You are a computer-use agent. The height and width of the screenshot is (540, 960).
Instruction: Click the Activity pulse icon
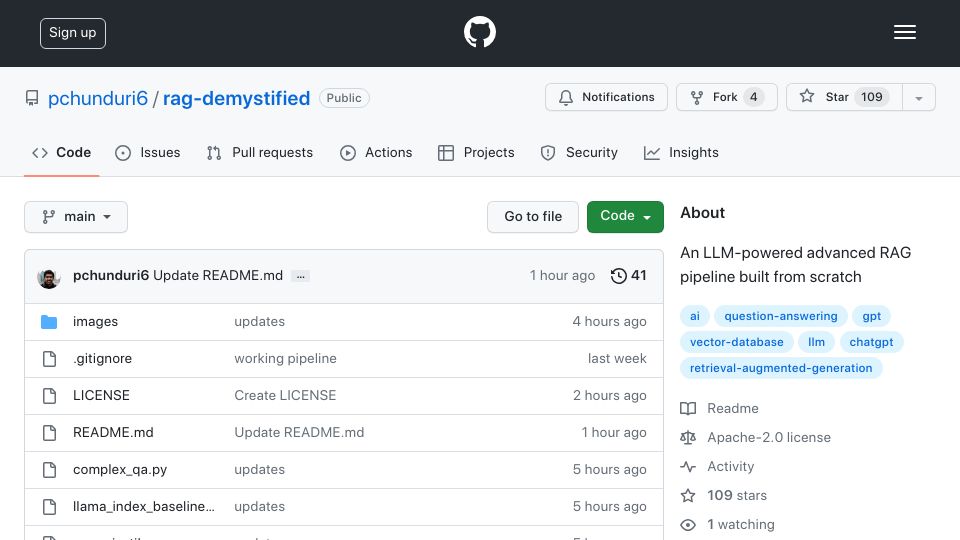pos(688,467)
